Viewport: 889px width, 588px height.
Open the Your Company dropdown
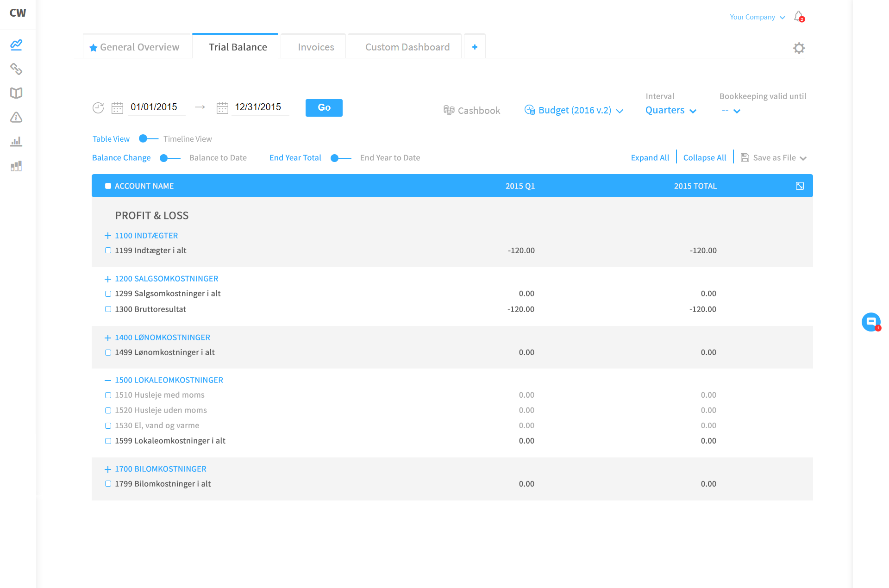(758, 17)
